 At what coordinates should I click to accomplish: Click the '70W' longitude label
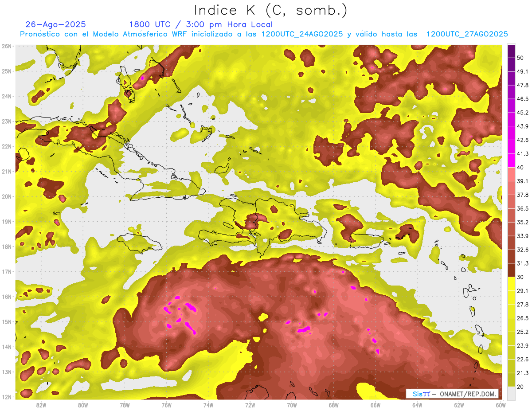(292, 405)
